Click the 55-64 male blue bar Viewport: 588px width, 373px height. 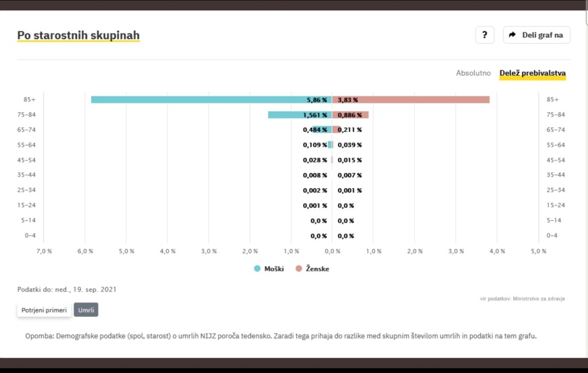[x=330, y=145]
